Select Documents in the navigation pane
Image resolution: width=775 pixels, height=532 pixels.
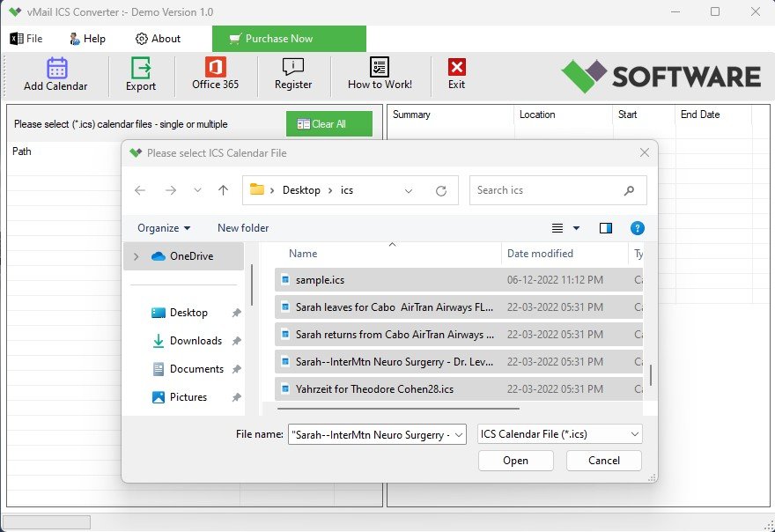click(x=196, y=369)
